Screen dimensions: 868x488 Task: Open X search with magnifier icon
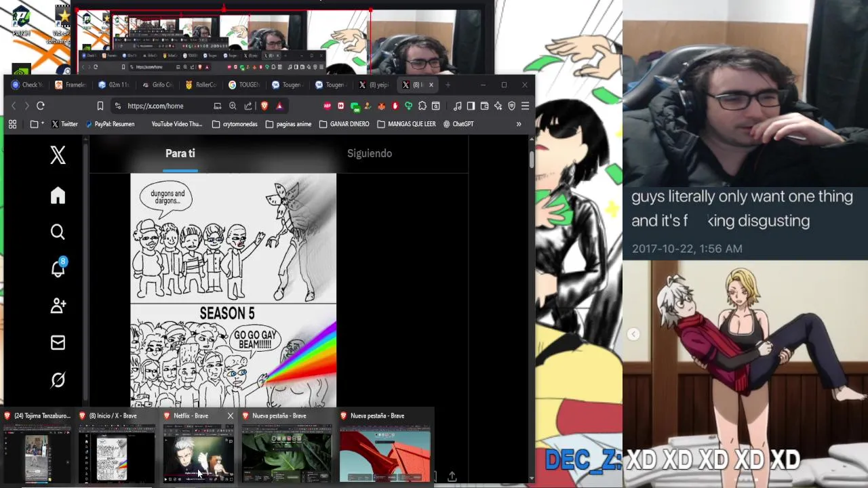coord(58,232)
